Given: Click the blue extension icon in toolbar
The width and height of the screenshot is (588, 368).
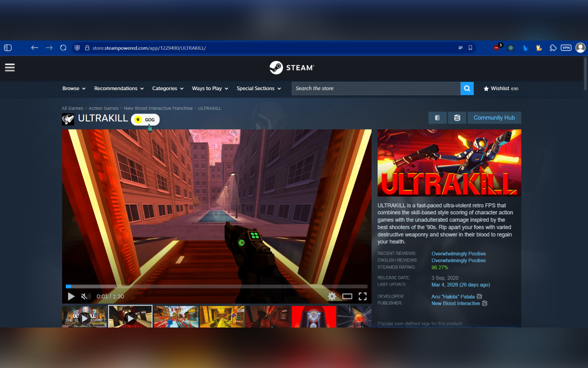Looking at the screenshot, I should [x=525, y=48].
